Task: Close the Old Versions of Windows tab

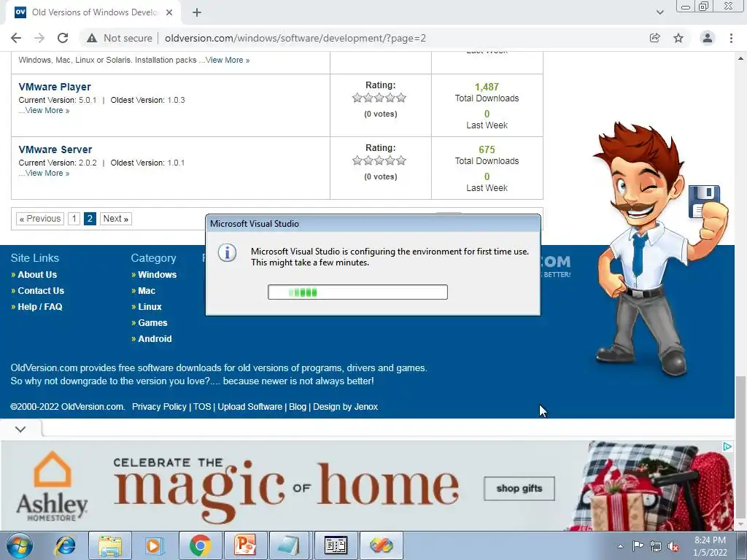Action: coord(169,12)
